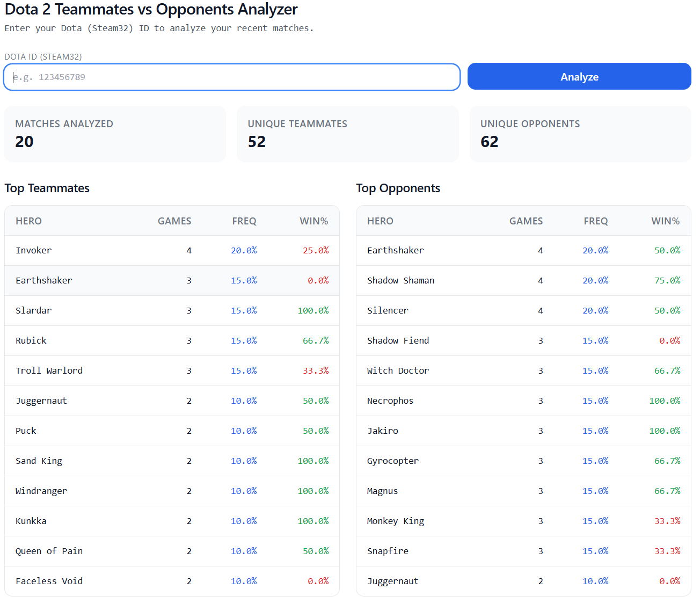
Task: Click Silencer's 20.0% frequency value
Action: coord(595,311)
